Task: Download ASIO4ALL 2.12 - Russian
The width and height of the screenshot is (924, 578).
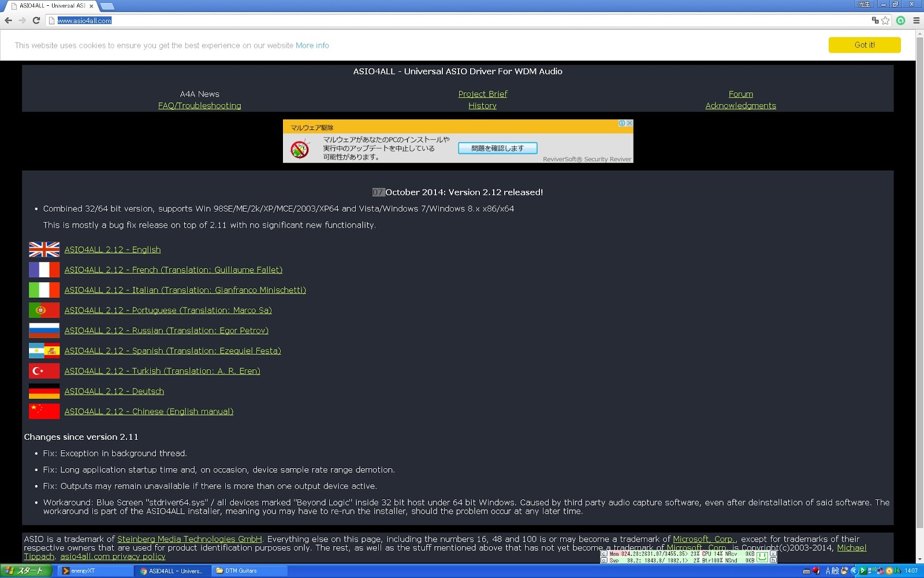Action: (x=166, y=331)
